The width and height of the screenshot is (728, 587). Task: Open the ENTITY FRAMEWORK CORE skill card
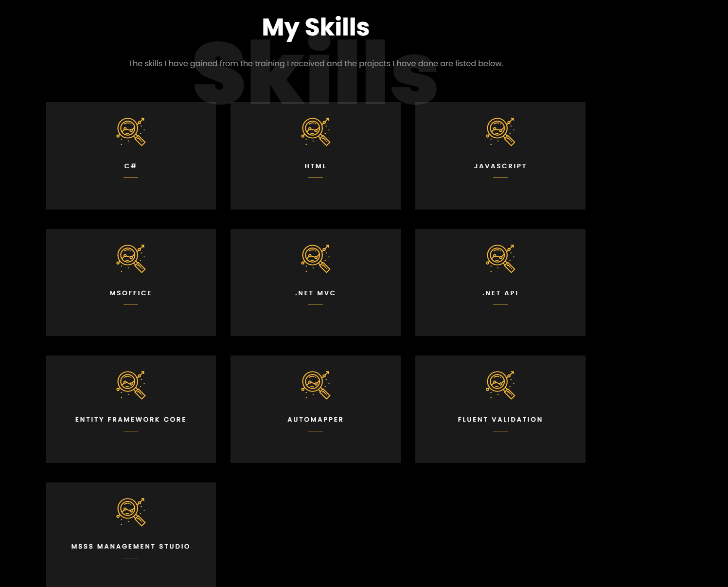[x=130, y=409]
